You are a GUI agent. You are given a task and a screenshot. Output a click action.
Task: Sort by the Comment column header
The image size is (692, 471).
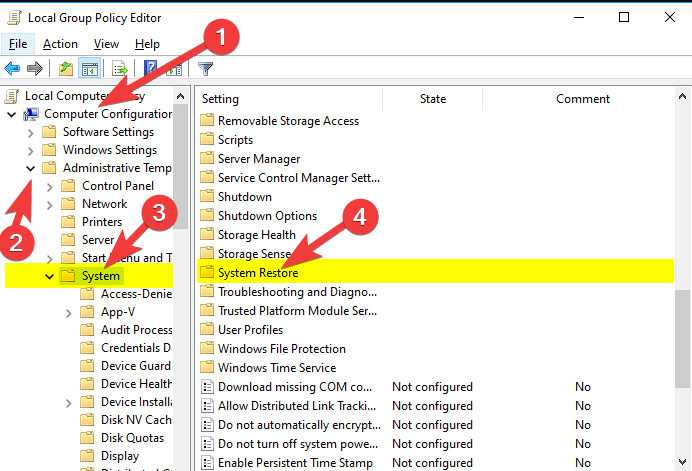tap(582, 99)
